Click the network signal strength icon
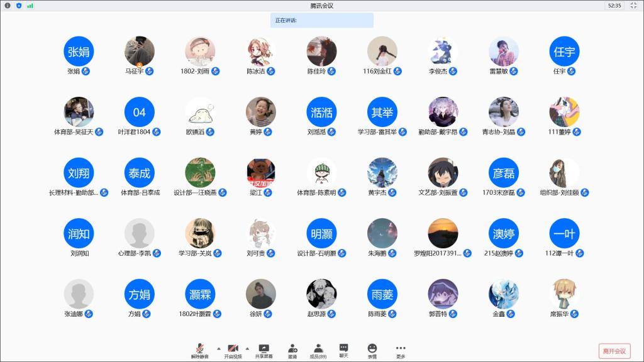The height and width of the screenshot is (362, 644). coord(30,6)
